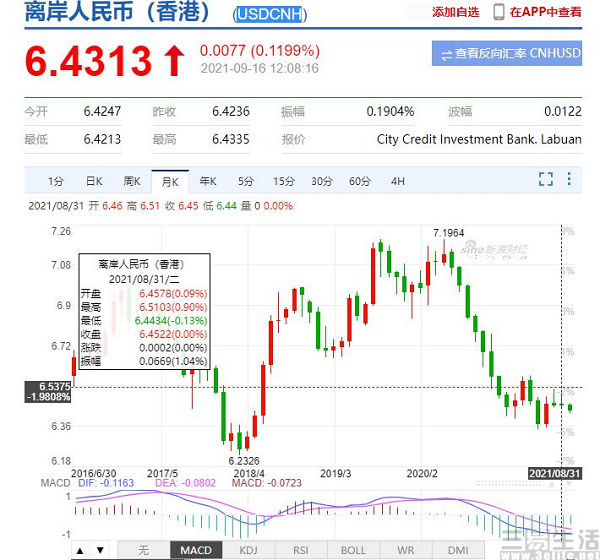Switch chart to 4H tab
600x560 pixels.
click(x=398, y=181)
